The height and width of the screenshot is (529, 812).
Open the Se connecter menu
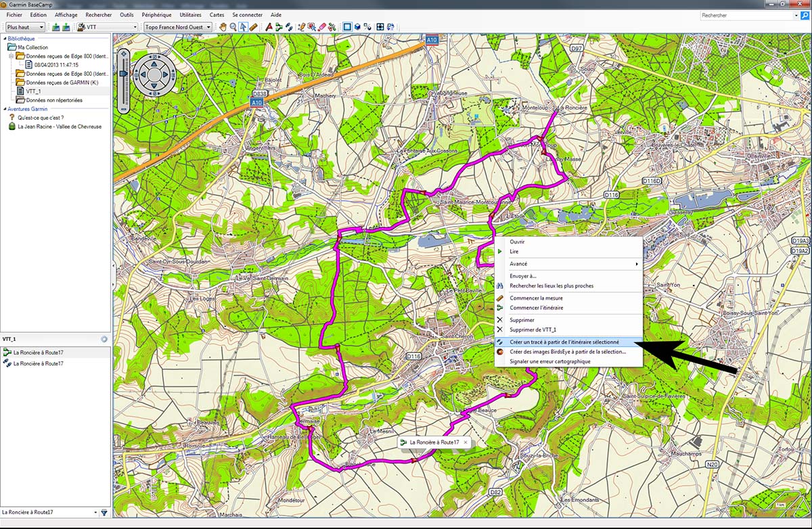coord(247,15)
